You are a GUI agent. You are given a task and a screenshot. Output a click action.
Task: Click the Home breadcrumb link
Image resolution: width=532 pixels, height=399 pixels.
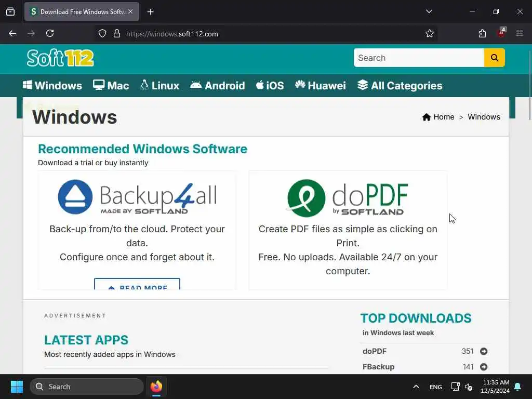tap(438, 117)
